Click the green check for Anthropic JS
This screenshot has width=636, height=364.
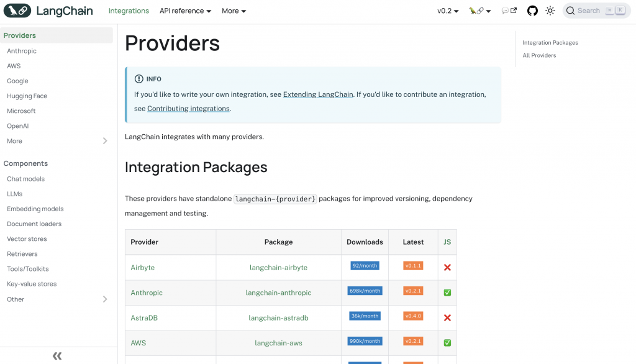[x=447, y=293]
